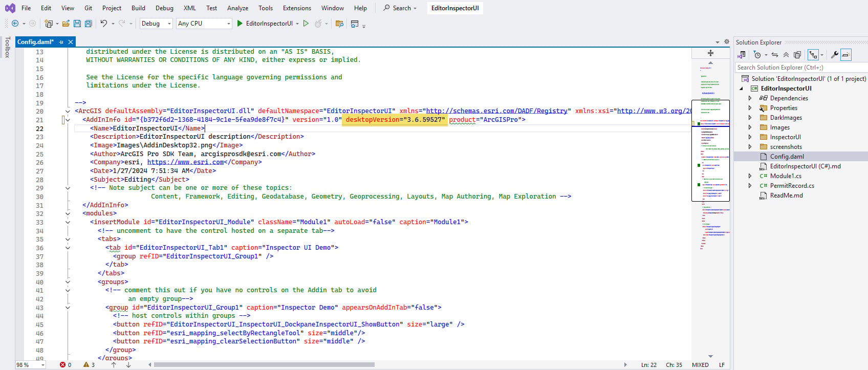This screenshot has width=868, height=370.
Task: Expand the Dependencies node
Action: 750,98
